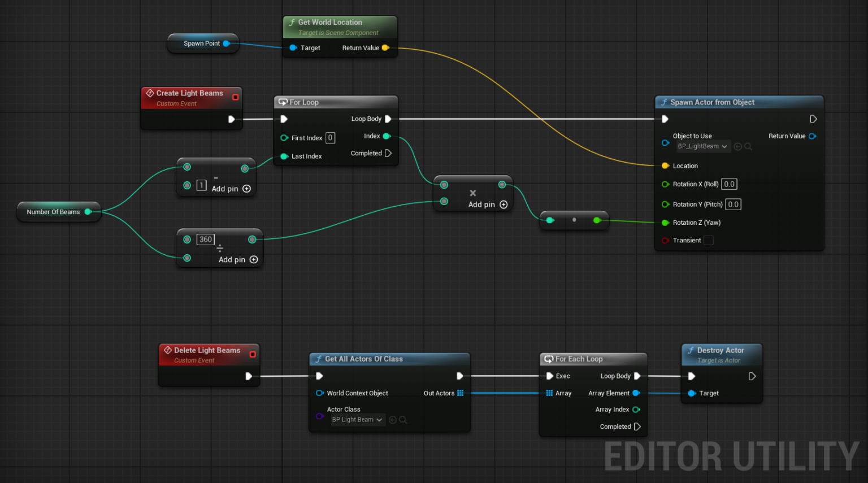Click the Destroy Actor function icon
Image resolution: width=868 pixels, height=483 pixels.
690,350
